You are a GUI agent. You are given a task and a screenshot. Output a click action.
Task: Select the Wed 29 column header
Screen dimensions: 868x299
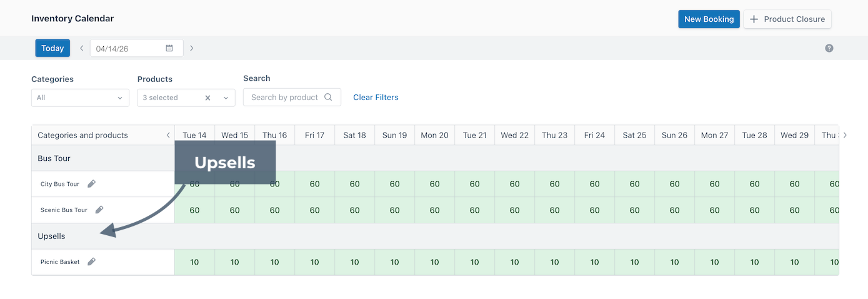(x=794, y=135)
